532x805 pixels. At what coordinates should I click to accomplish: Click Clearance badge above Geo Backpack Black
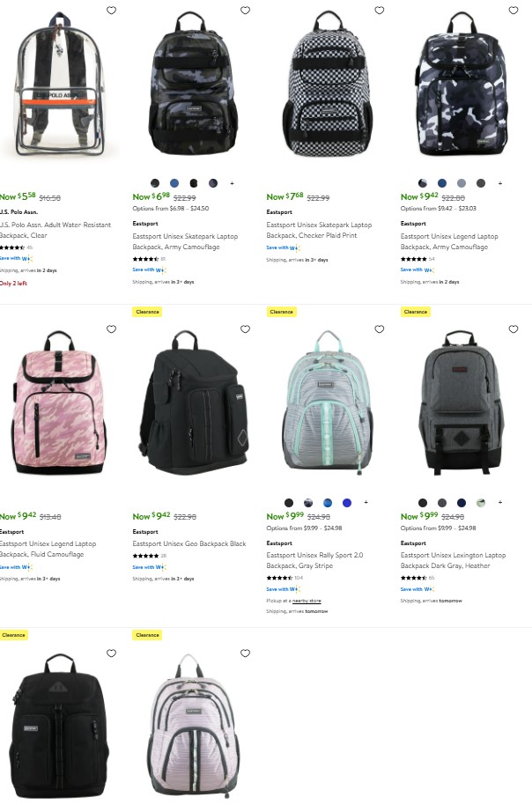(x=147, y=312)
